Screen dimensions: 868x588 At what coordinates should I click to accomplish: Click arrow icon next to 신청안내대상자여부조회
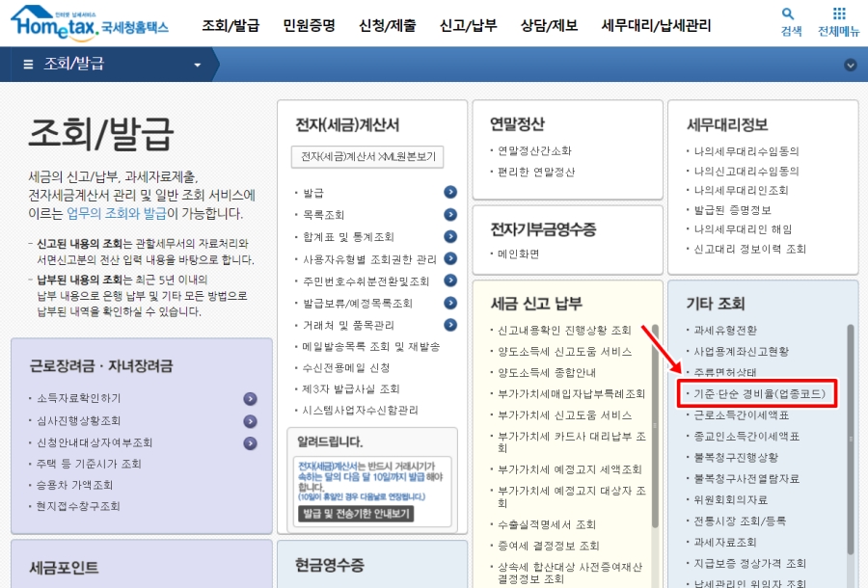(250, 443)
